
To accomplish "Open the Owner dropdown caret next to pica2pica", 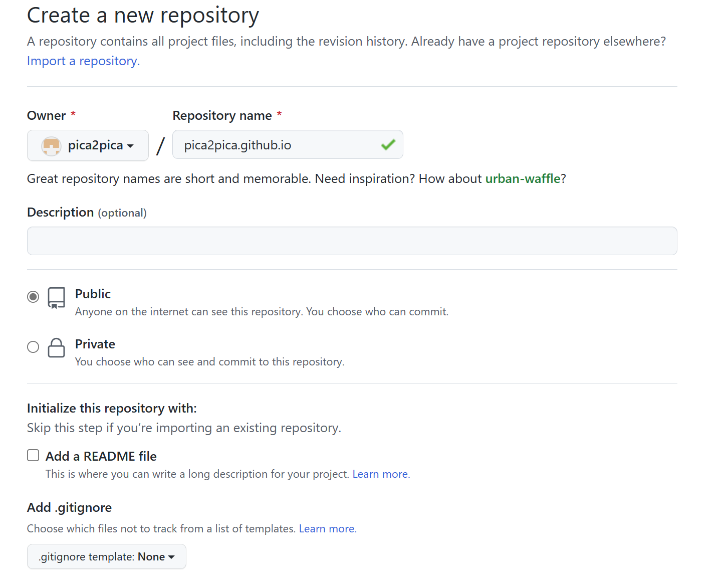I will tap(130, 146).
